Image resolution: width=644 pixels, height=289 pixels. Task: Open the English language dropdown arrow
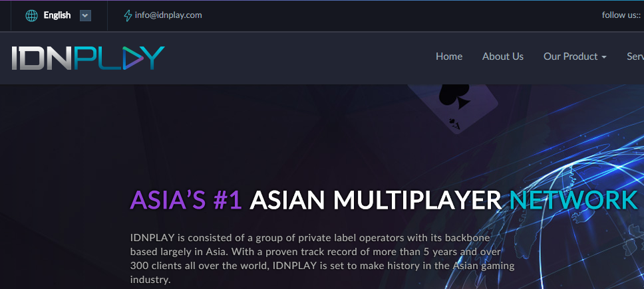(x=85, y=15)
